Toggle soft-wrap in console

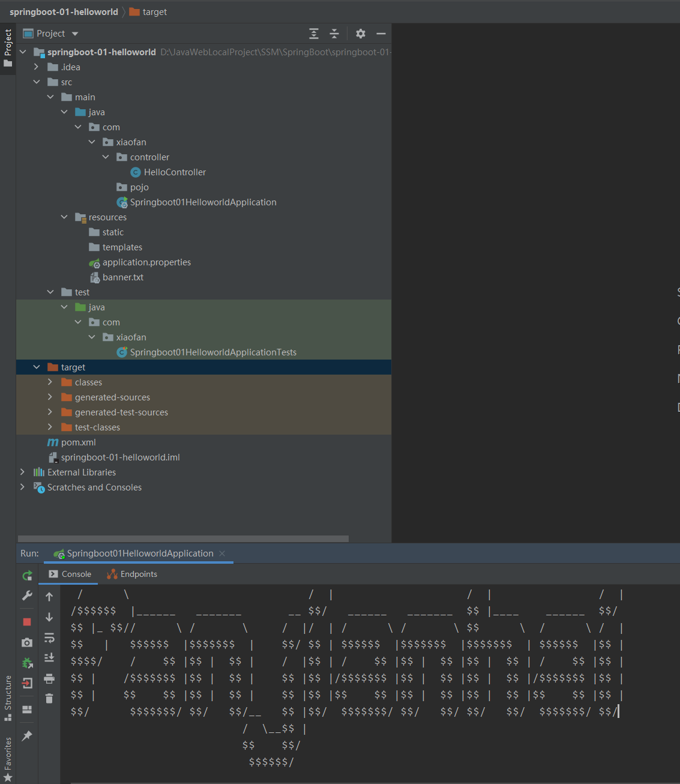pos(49,638)
